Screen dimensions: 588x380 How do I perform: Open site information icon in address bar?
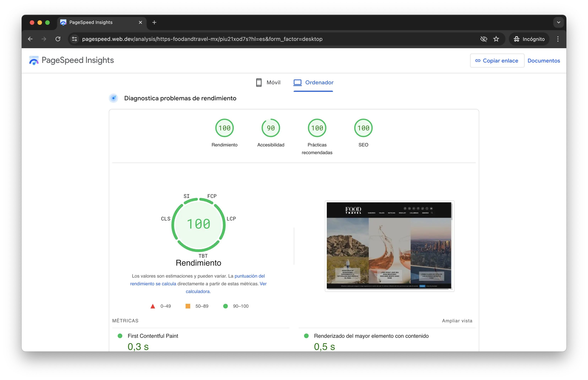click(74, 39)
